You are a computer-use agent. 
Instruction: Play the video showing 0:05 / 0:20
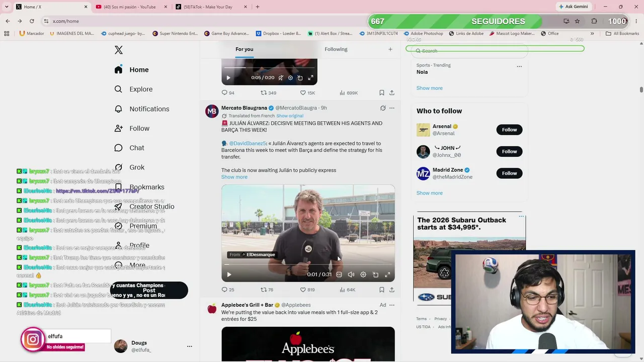point(228,77)
